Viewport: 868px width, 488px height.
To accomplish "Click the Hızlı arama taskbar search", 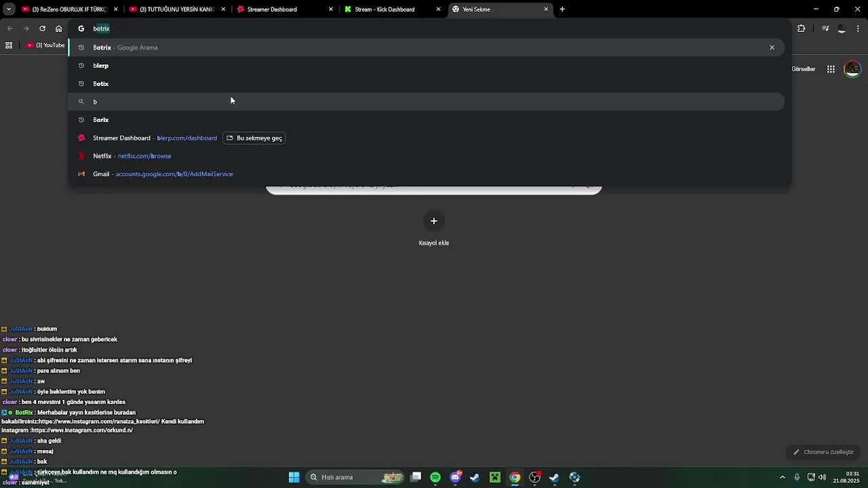I will point(356,477).
